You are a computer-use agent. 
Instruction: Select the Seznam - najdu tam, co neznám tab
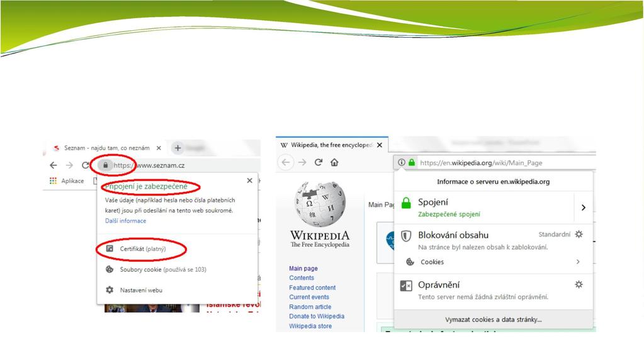click(107, 148)
